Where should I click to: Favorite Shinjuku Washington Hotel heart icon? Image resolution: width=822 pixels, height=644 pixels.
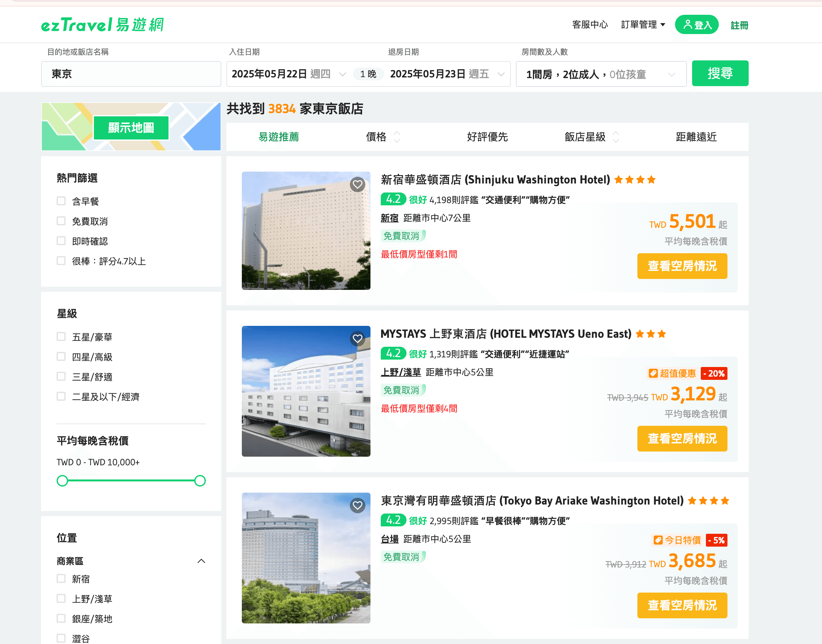pos(357,184)
